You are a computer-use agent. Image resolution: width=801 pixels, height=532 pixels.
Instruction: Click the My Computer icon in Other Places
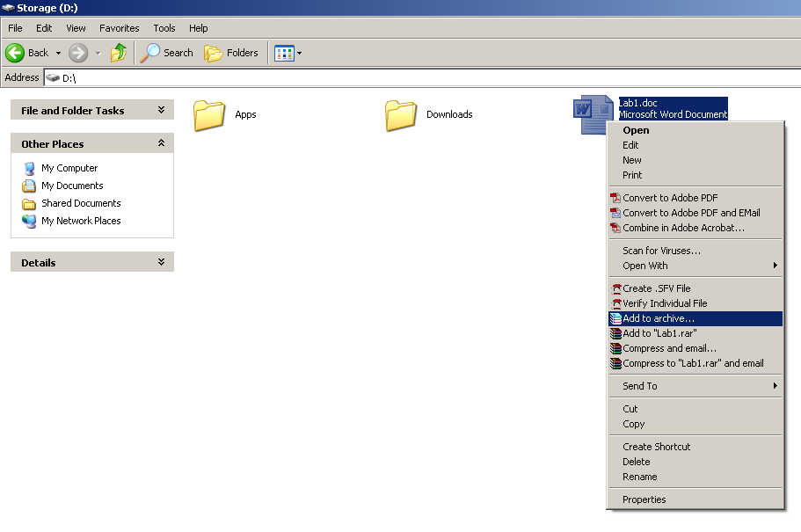tap(29, 168)
